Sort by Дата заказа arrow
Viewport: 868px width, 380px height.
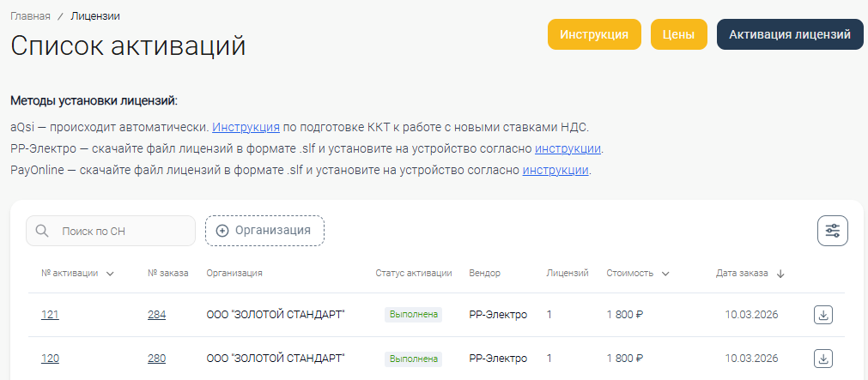[x=780, y=274]
